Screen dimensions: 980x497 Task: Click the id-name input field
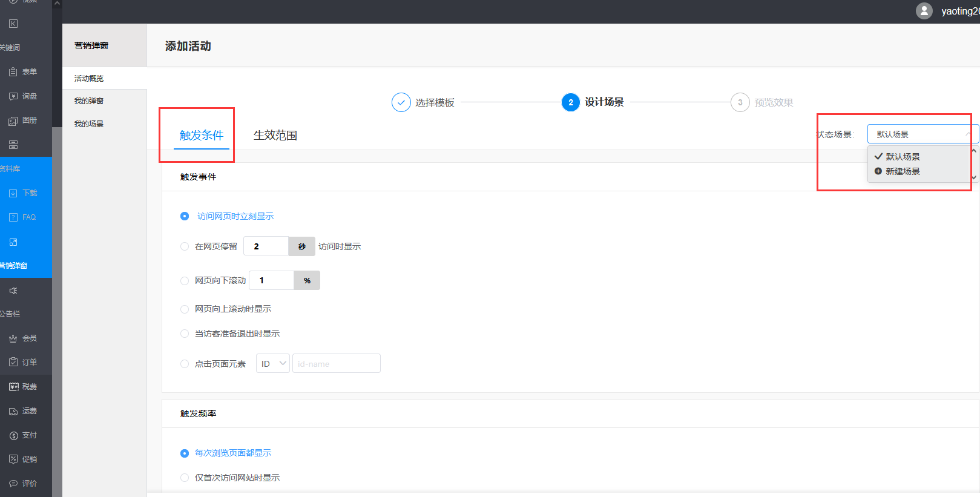pyautogui.click(x=336, y=364)
